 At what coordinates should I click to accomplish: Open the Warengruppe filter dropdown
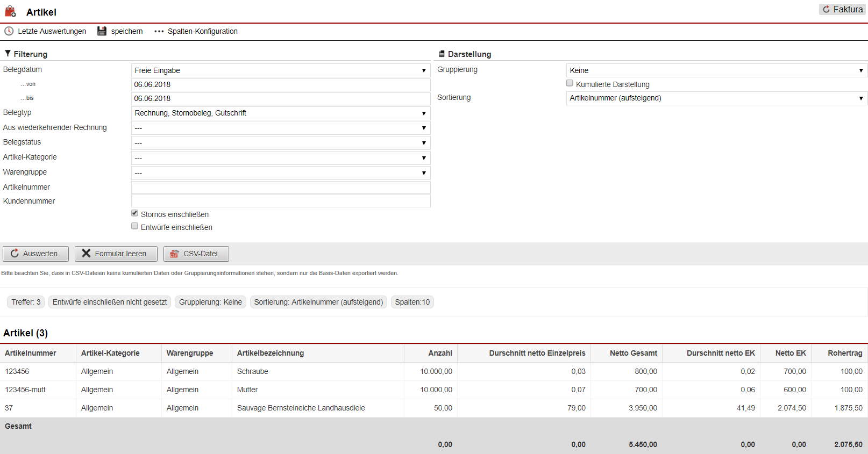[281, 173]
